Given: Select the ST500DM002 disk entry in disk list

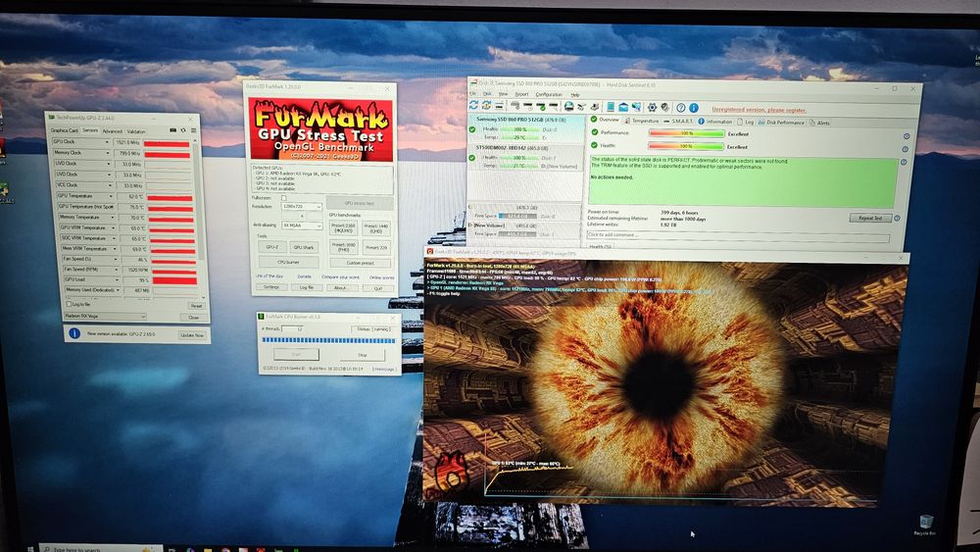Looking at the screenshot, I should pos(525,157).
